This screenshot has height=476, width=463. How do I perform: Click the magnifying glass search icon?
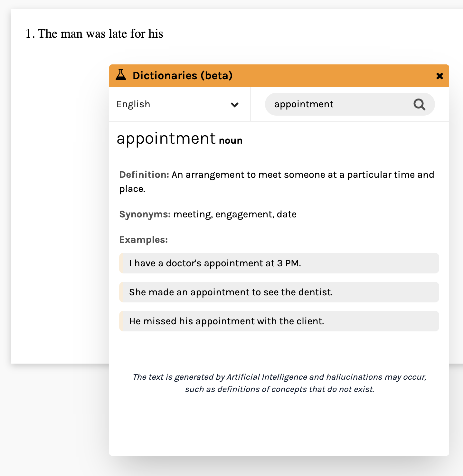[419, 104]
